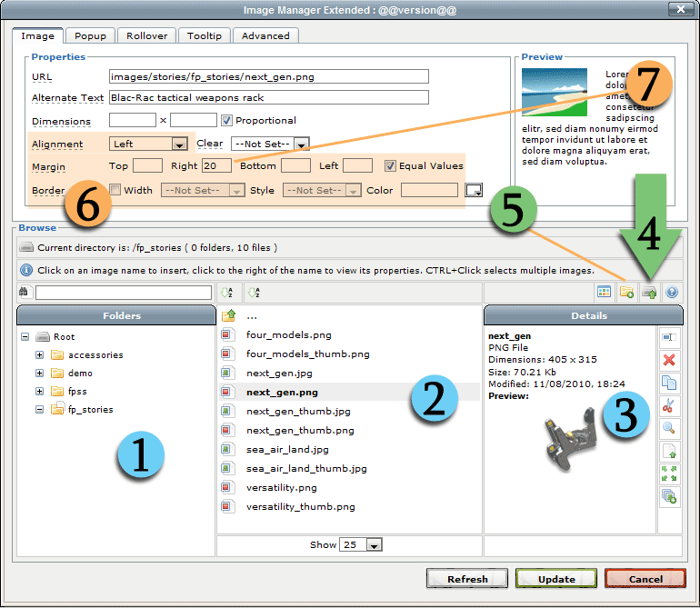700x608 pixels.
Task: Toggle the Proportional checkbox
Action: point(226,121)
